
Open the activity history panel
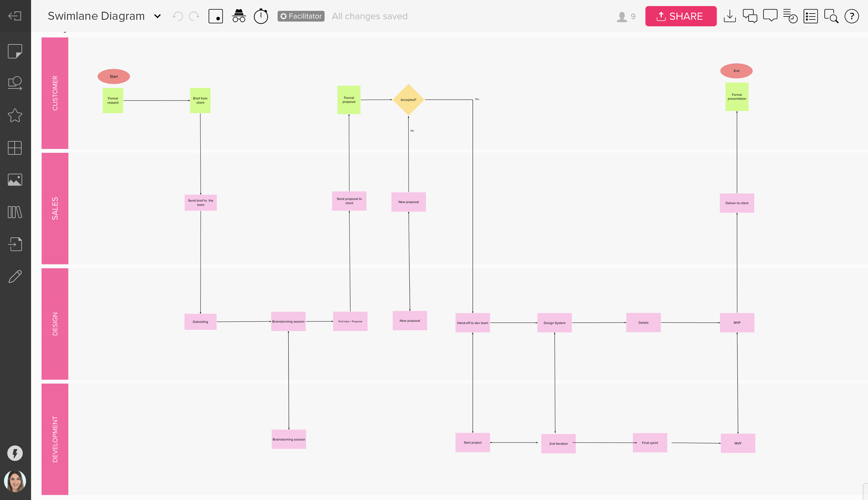click(x=790, y=16)
